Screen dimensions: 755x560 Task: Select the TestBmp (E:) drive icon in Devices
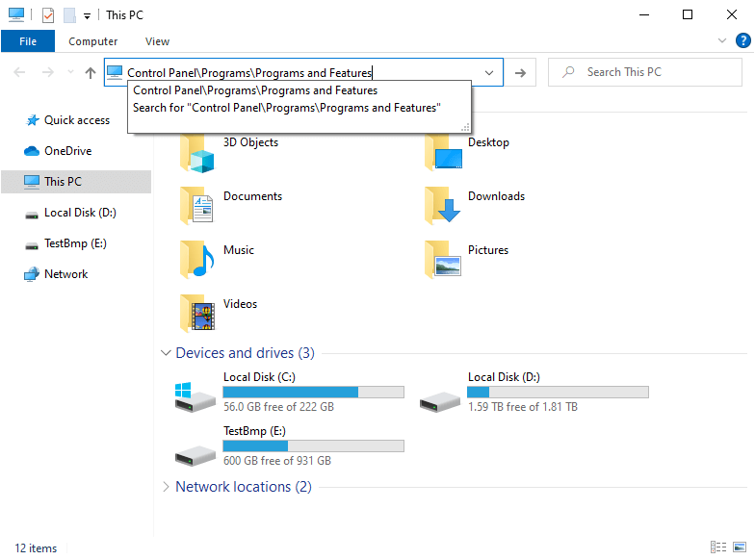[195, 456]
